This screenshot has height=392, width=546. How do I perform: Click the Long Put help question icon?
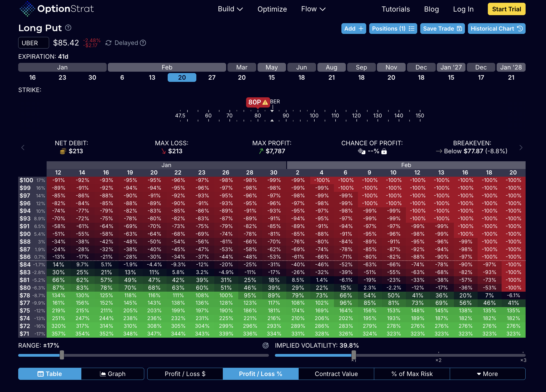[x=68, y=28]
